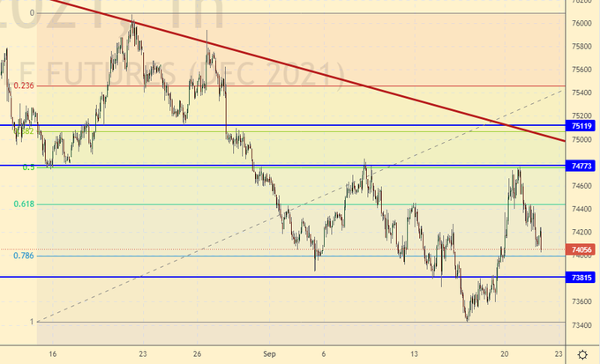
Task: Click the Sep label on time axis
Action: pyautogui.click(x=270, y=353)
